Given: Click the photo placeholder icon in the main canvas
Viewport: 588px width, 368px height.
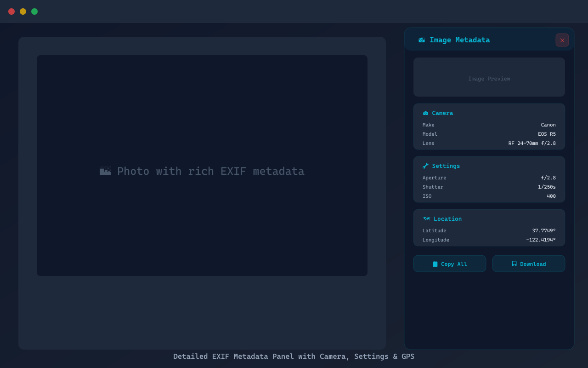Looking at the screenshot, I should pyautogui.click(x=105, y=171).
